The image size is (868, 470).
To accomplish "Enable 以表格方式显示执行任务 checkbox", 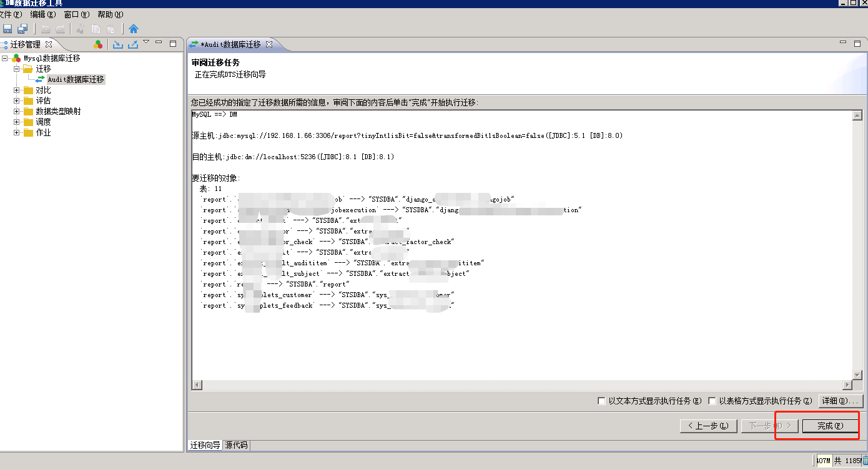I will click(x=712, y=401).
